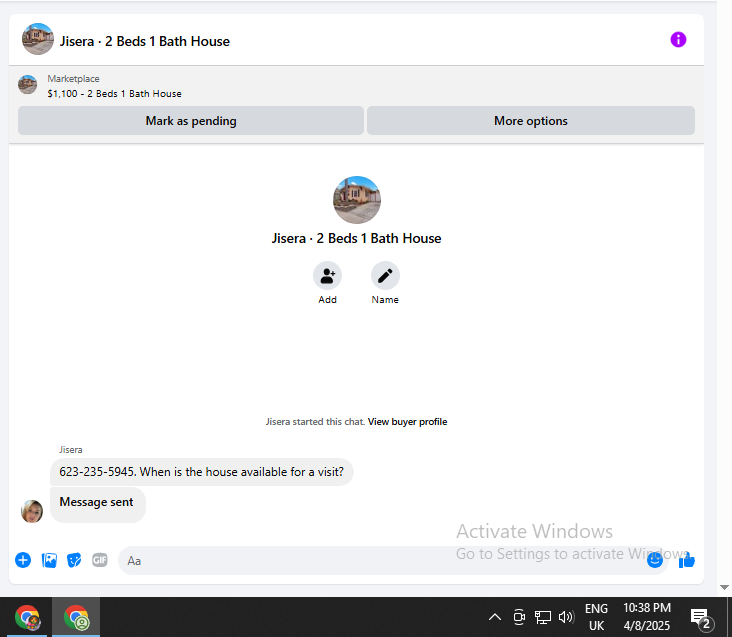Click the scrollbar down arrow
The image size is (732, 637).
724,587
